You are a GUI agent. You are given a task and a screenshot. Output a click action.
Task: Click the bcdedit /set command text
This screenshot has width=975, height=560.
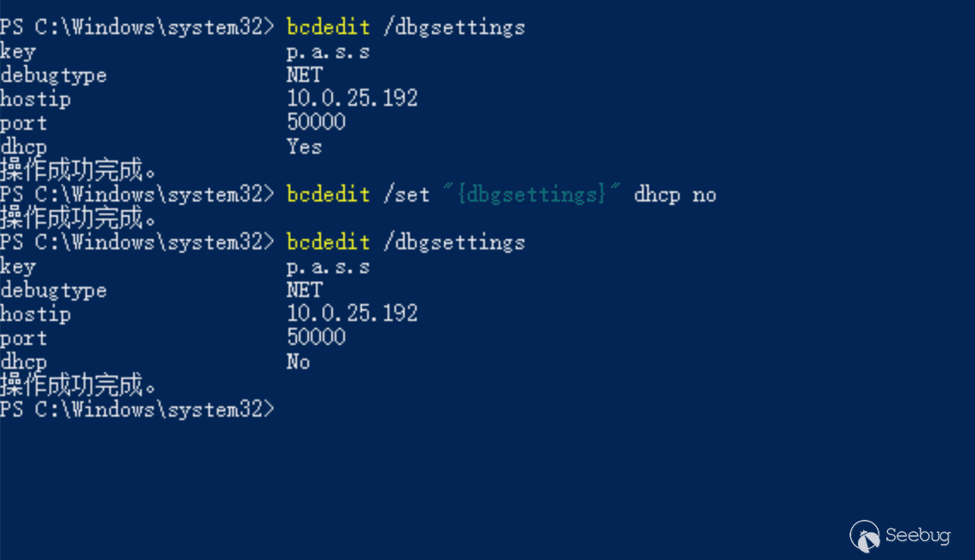point(359,195)
